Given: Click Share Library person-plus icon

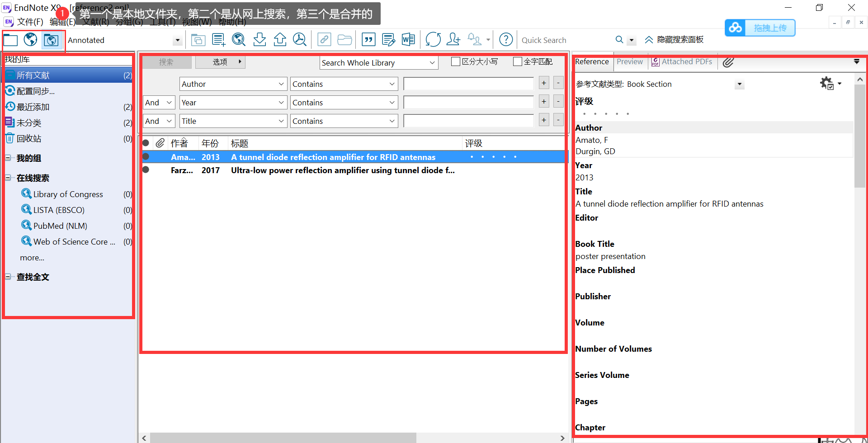Looking at the screenshot, I should [453, 40].
